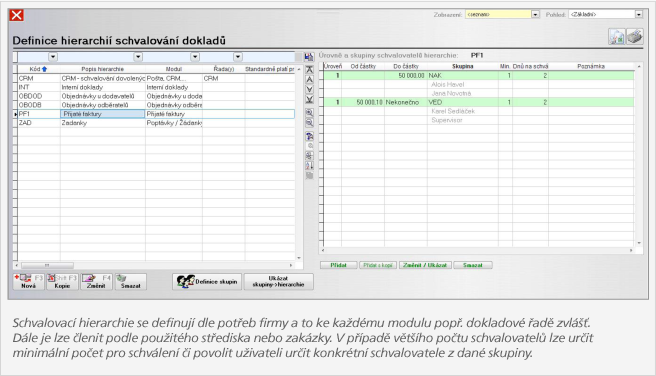Screen dimensions: 656x376
Task: Expand the Modul column filter dropdown
Action: click(x=195, y=57)
